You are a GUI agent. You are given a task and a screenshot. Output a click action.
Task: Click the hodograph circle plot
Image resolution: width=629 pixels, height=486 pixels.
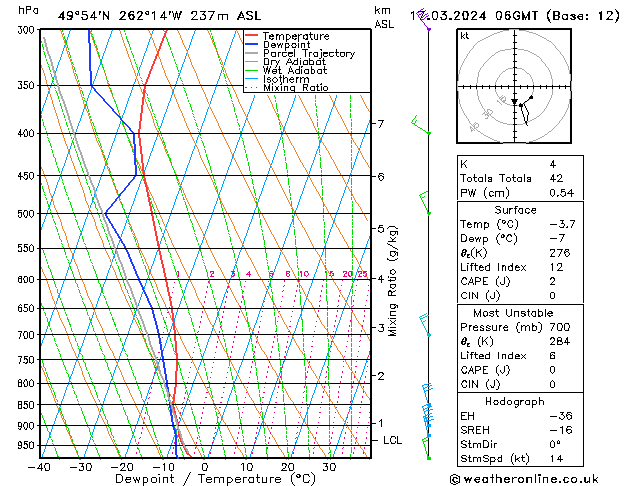click(x=515, y=89)
